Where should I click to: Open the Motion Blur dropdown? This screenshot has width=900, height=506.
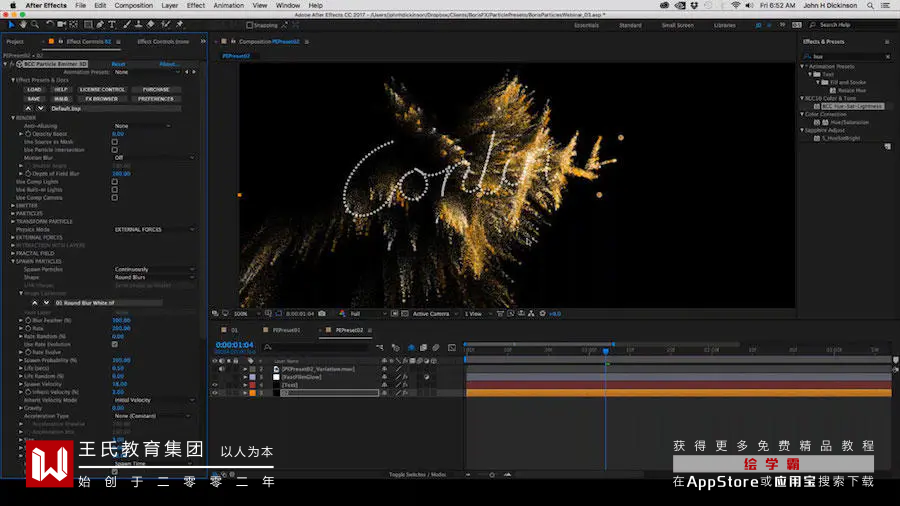point(154,158)
